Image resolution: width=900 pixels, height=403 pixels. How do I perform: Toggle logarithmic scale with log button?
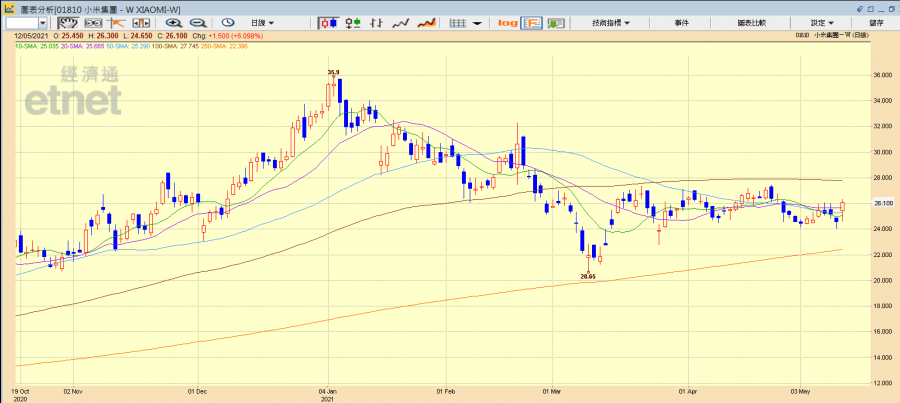click(507, 22)
